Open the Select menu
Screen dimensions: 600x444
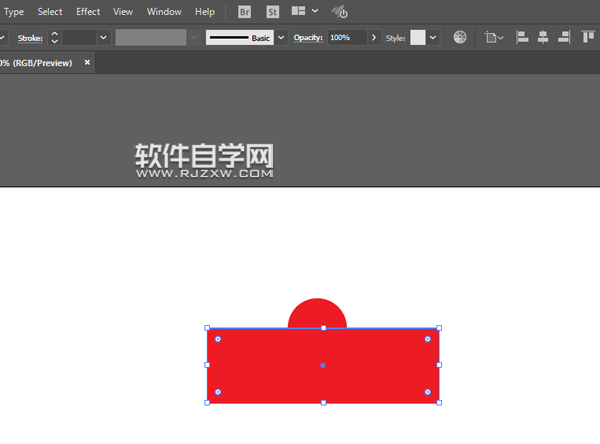[x=50, y=12]
